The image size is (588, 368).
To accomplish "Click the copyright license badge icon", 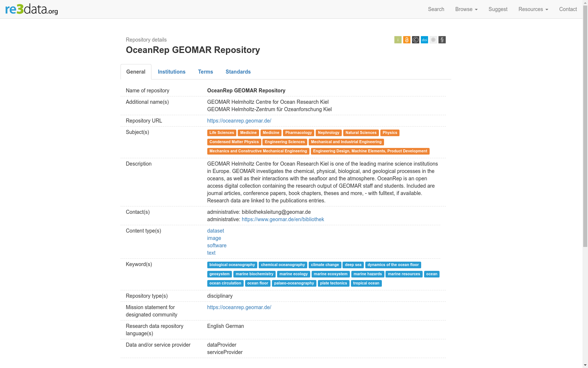I will pos(416,40).
